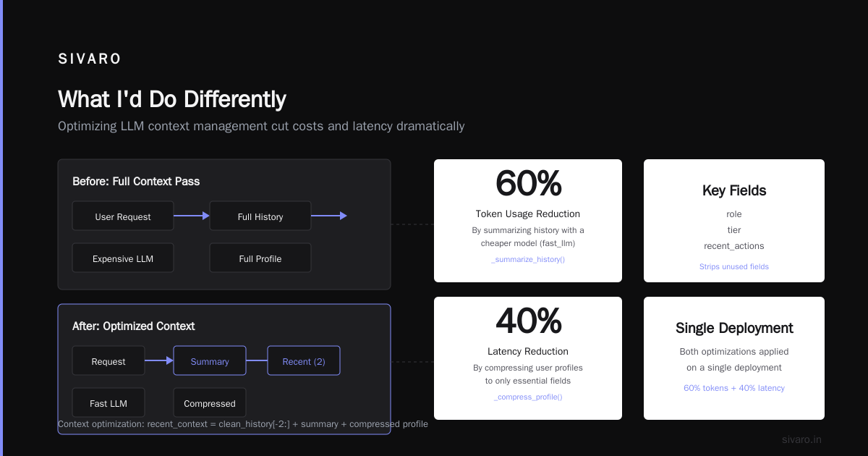Select the Recent (2) box
868x456 pixels.
pyautogui.click(x=304, y=360)
